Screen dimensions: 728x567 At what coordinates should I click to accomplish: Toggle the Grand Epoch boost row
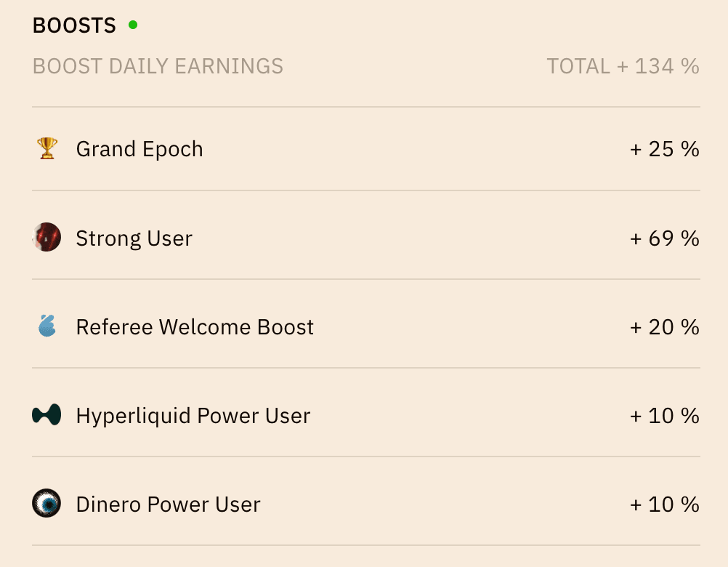pos(363,148)
